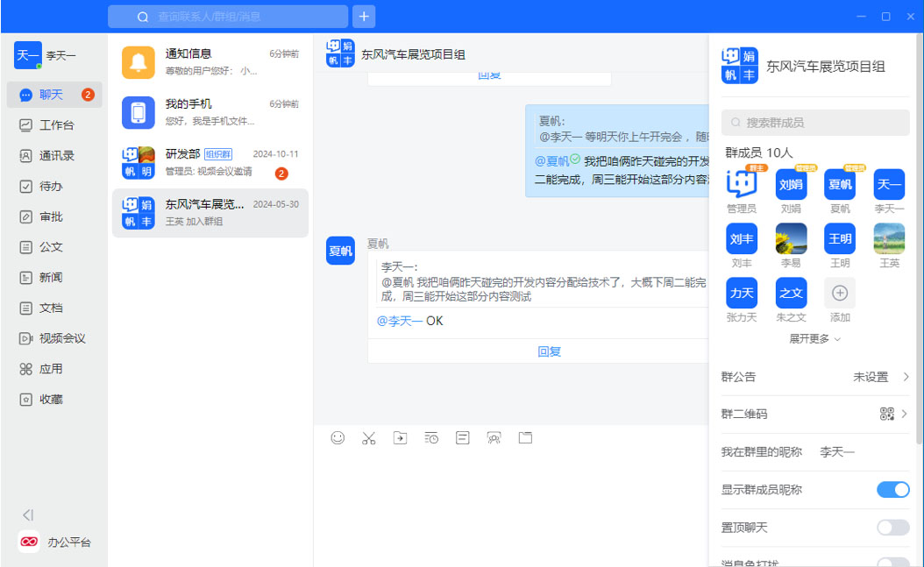924x567 pixels.
Task: Enable the 置顶聊天 toggle
Action: [892, 528]
